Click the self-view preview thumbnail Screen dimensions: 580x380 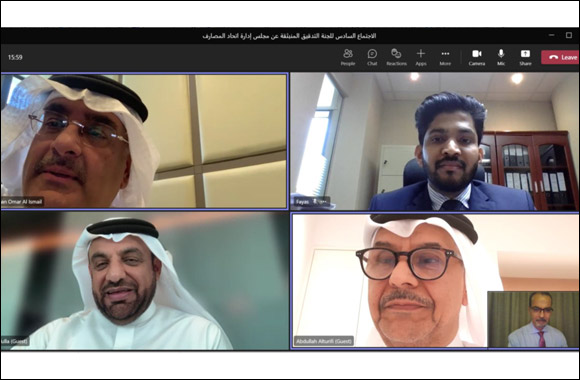pyautogui.click(x=532, y=319)
